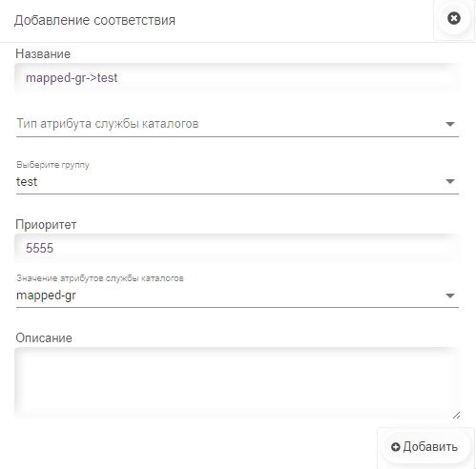The height and width of the screenshot is (469, 476).
Task: Click the Выберите группу small label
Action: click(52, 165)
